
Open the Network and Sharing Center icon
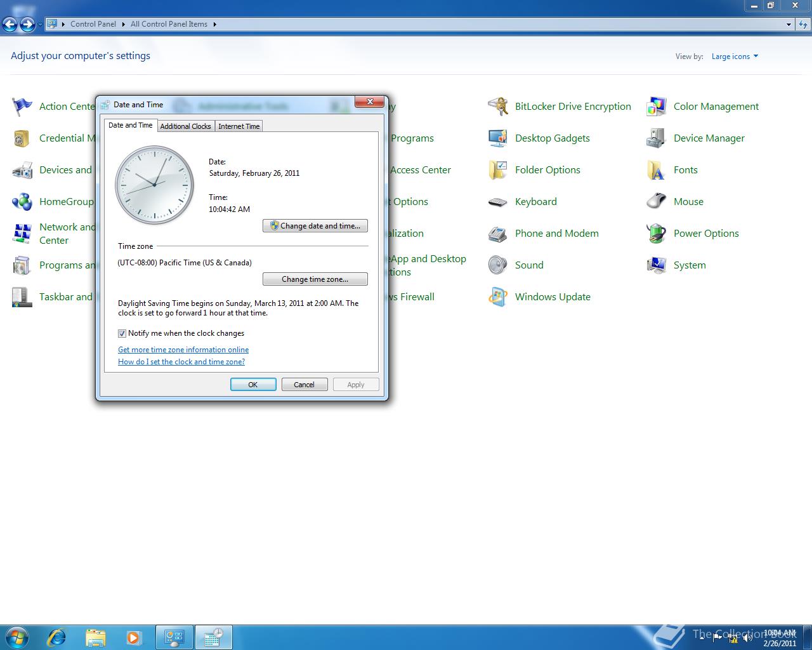point(22,234)
